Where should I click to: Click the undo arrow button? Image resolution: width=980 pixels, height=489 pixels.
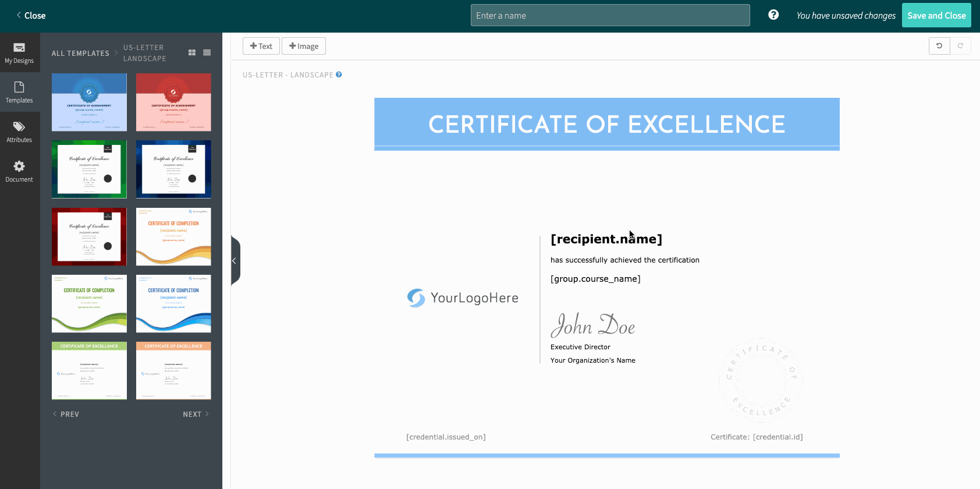939,46
